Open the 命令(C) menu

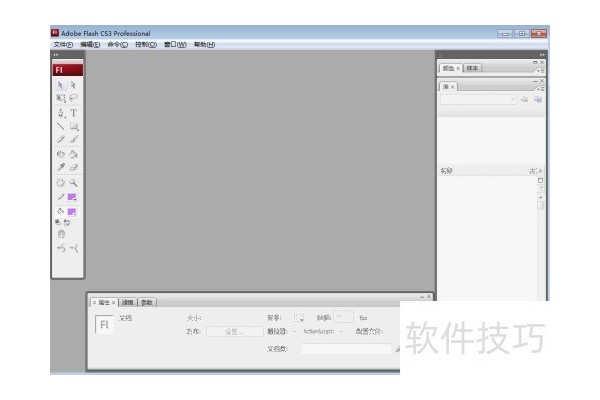click(117, 44)
